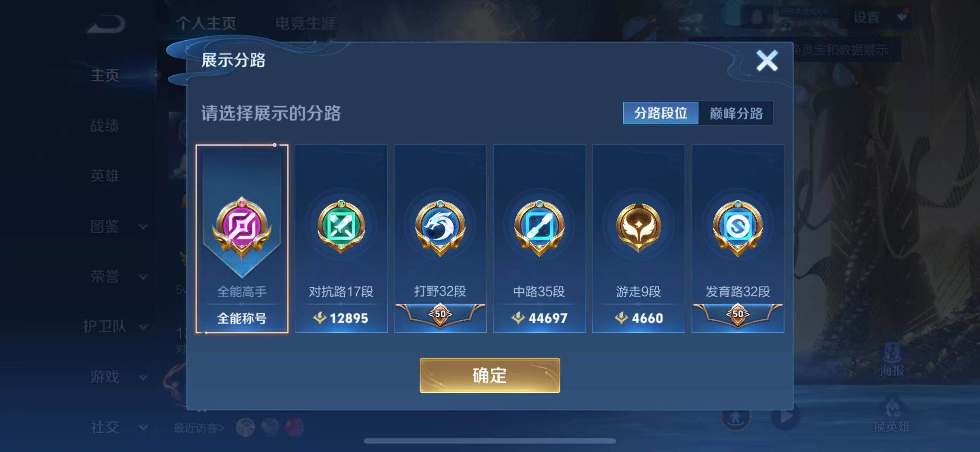
Task: Select the 发育路 blue badge icon
Action: 738,228
